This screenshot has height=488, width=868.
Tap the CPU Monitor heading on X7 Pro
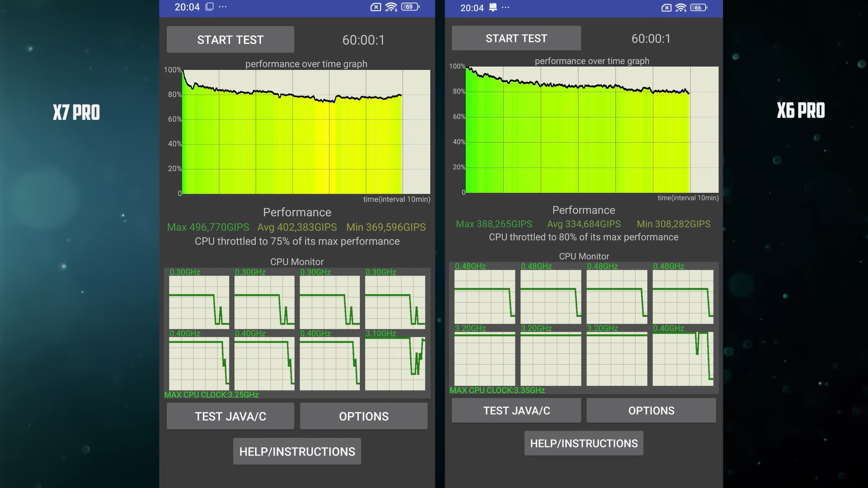coord(297,262)
